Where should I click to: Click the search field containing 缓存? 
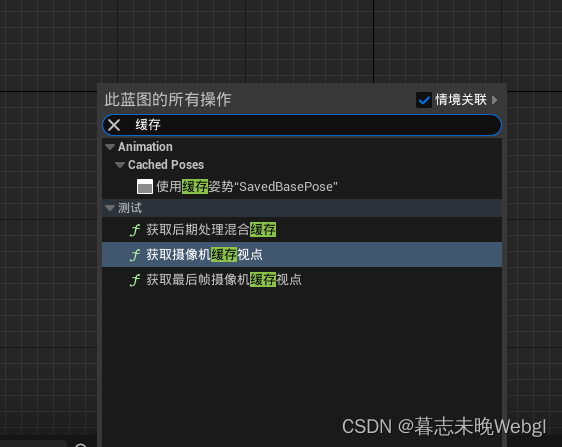pyautogui.click(x=302, y=125)
